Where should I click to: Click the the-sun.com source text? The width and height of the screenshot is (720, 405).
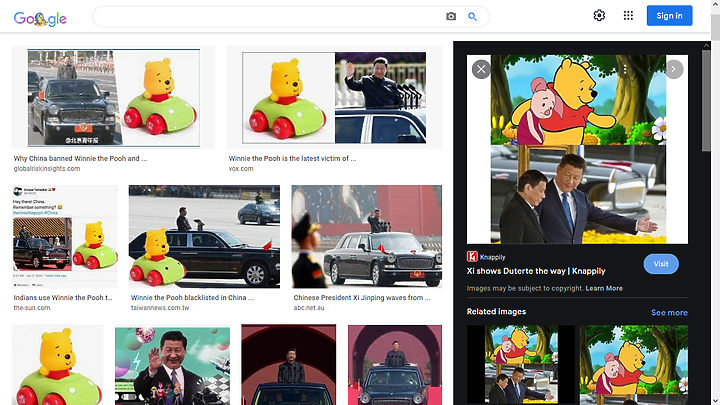32,308
